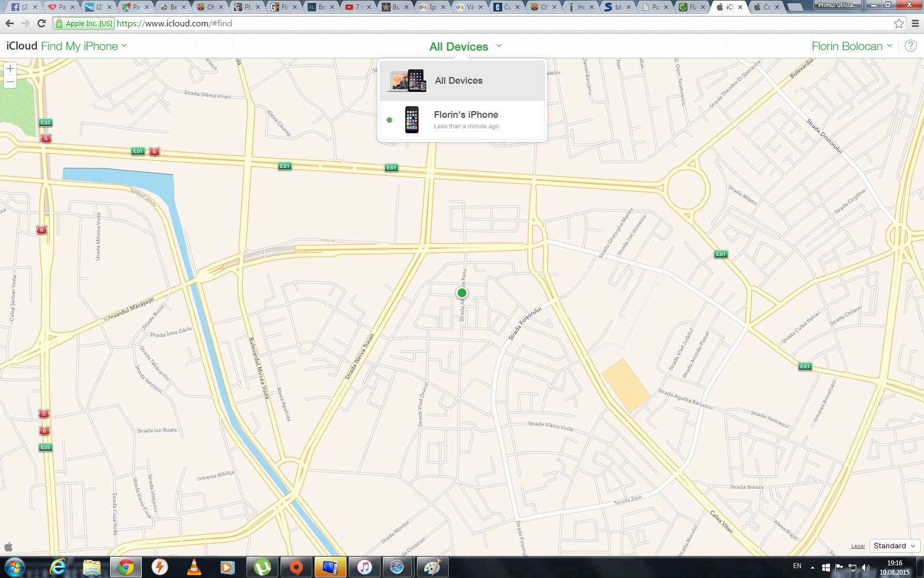The image size is (924, 578).
Task: Click the 'Primul utiliza...' profile button
Action: 838,5
